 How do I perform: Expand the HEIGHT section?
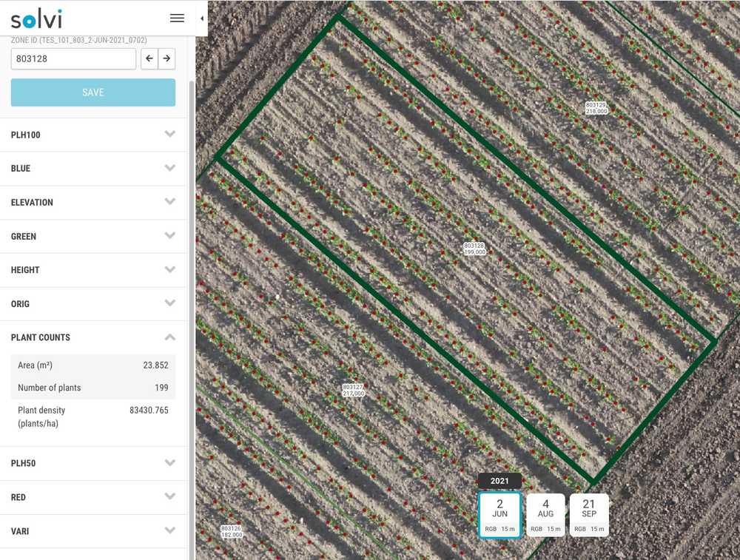pos(93,270)
